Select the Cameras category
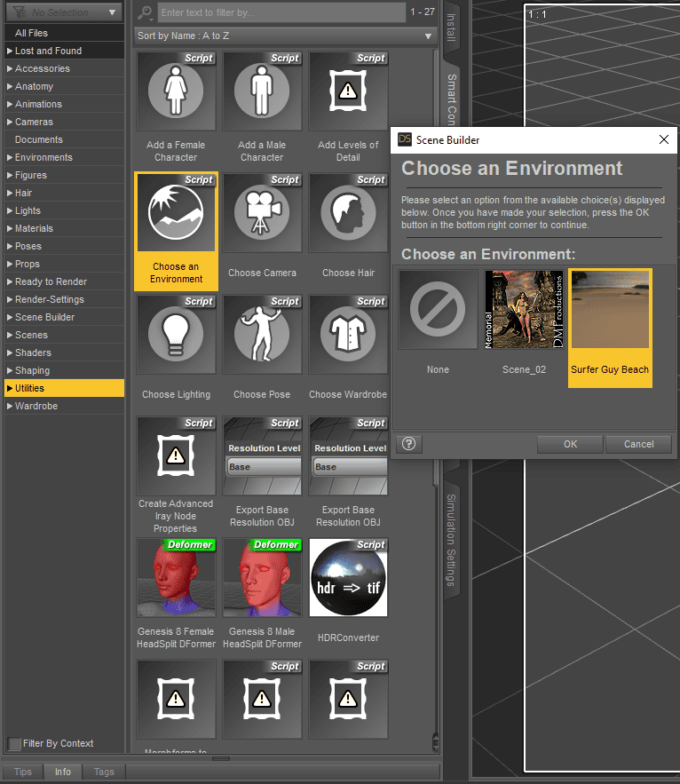 [64, 122]
